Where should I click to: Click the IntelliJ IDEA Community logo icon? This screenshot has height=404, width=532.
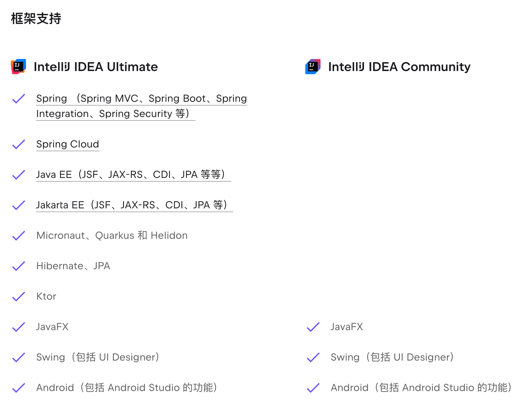pos(313,67)
